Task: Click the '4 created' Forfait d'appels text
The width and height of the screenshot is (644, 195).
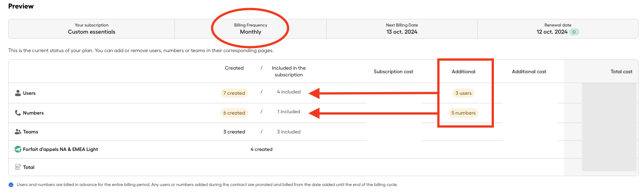Action: click(262, 149)
